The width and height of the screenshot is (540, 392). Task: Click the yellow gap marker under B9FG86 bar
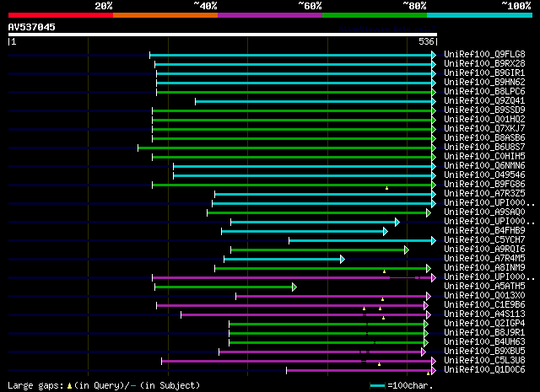pyautogui.click(x=386, y=188)
